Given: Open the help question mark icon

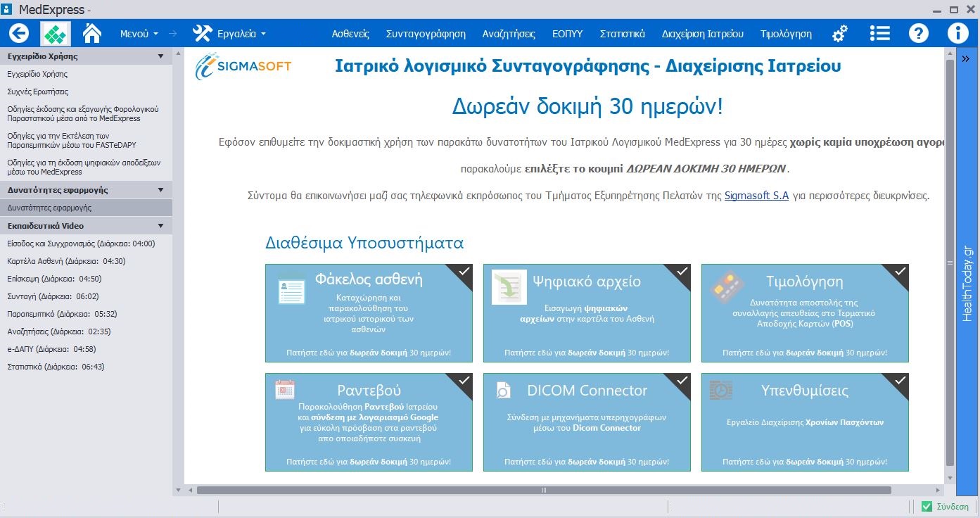Looking at the screenshot, I should coord(919,33).
